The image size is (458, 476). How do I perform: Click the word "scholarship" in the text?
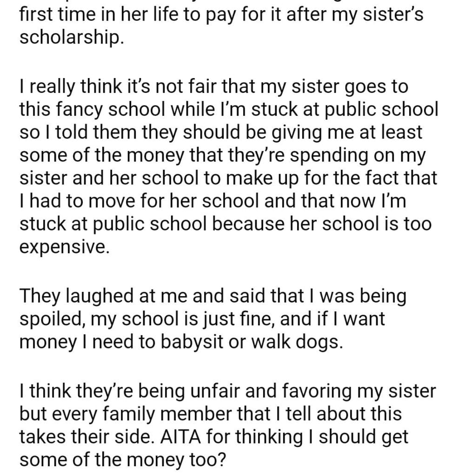pos(71,38)
